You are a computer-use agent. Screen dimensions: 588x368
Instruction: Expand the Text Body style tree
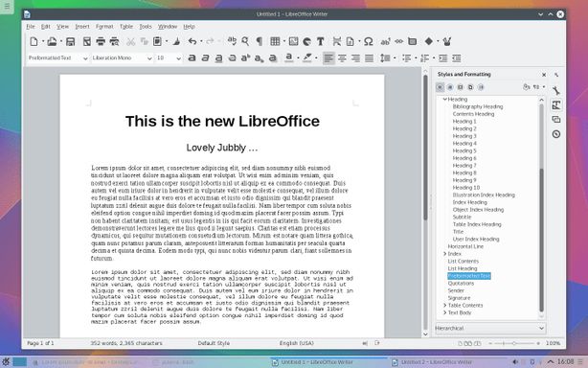click(444, 312)
